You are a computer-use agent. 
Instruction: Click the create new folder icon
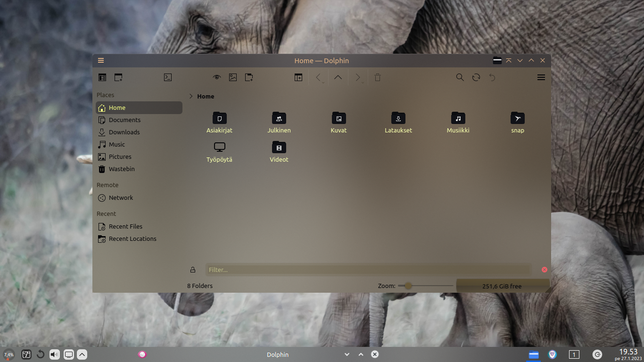(x=249, y=77)
